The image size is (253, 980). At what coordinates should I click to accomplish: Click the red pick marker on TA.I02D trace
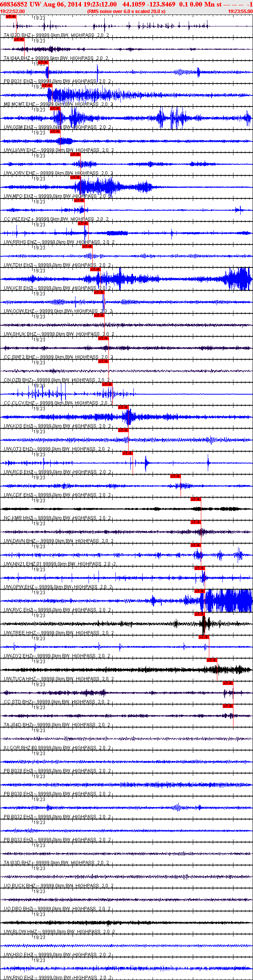point(11,16)
